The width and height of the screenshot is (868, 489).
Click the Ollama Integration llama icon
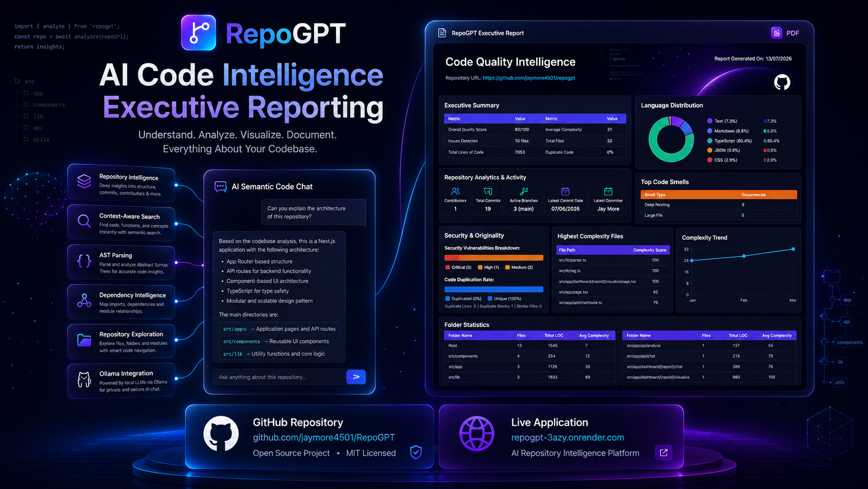pyautogui.click(x=84, y=380)
